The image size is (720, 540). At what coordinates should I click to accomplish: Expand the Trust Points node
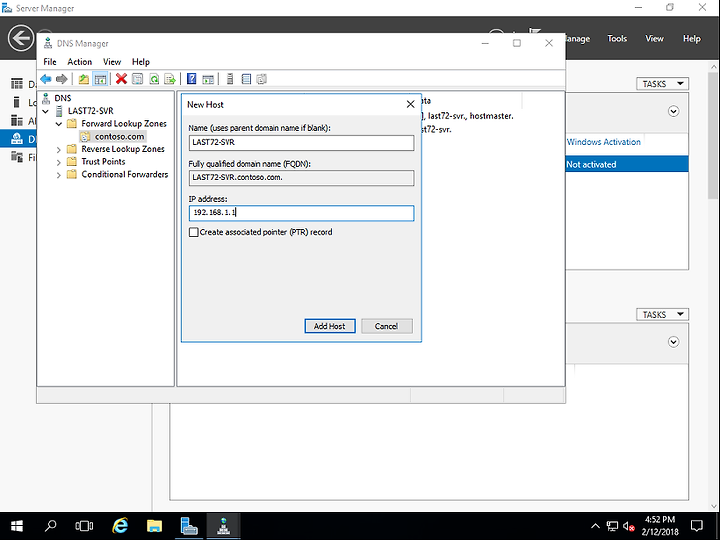point(59,162)
